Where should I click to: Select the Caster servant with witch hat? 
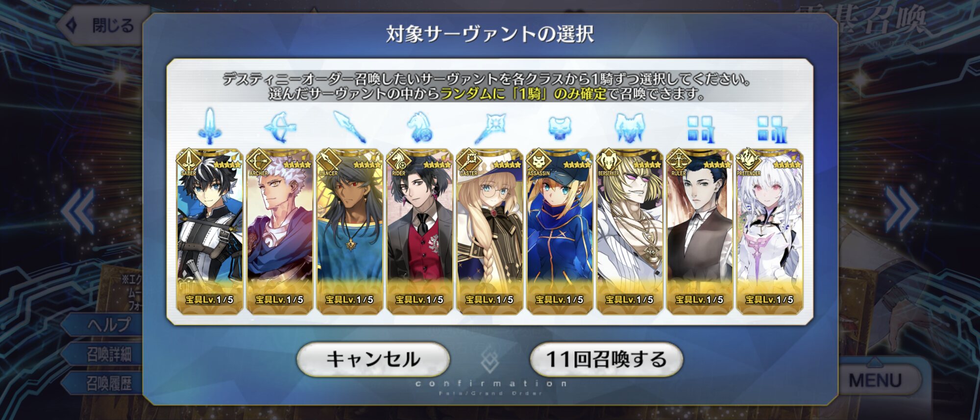point(490,231)
